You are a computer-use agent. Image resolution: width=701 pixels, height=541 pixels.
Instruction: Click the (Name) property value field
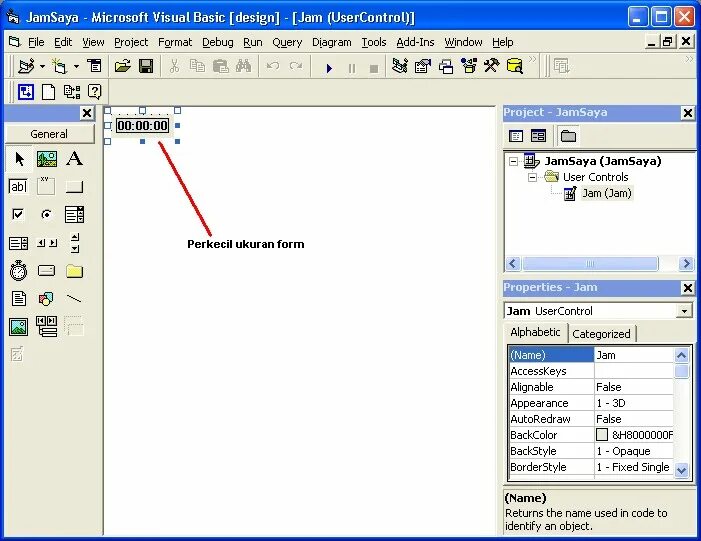pyautogui.click(x=633, y=355)
